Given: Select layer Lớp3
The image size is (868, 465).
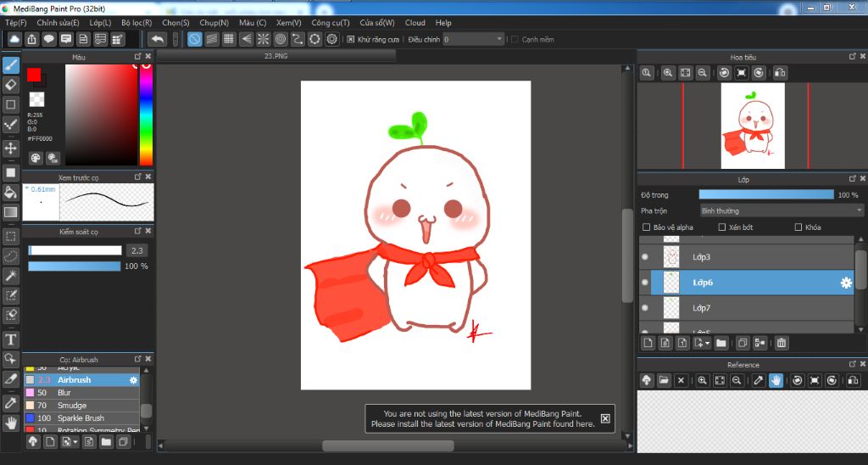Looking at the screenshot, I should (747, 256).
